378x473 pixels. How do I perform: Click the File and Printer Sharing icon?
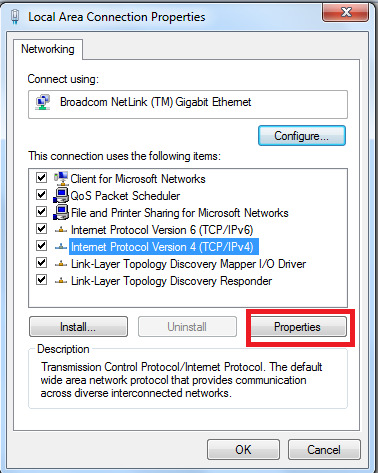61,213
